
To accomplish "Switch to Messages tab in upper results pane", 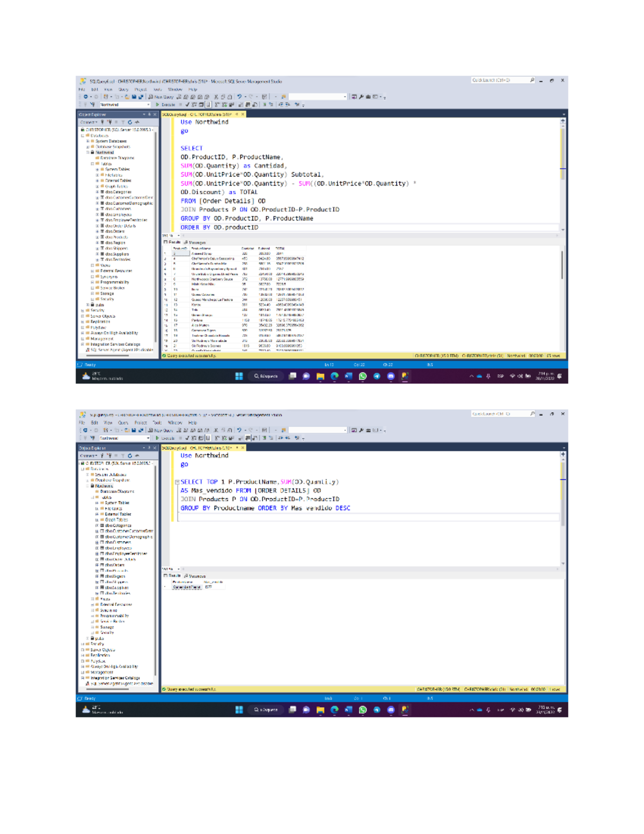I will coord(195,242).
